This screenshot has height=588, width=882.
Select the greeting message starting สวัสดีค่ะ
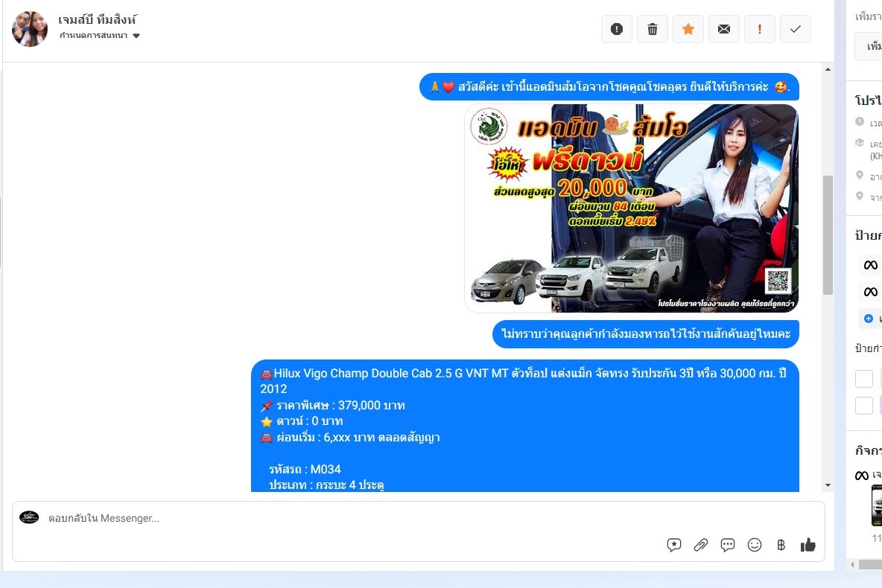click(x=609, y=87)
